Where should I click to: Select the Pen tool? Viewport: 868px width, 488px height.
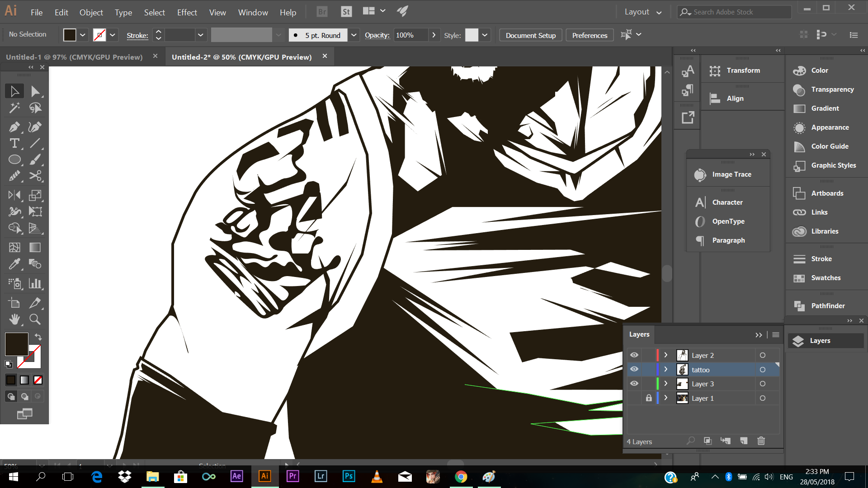[x=14, y=127]
